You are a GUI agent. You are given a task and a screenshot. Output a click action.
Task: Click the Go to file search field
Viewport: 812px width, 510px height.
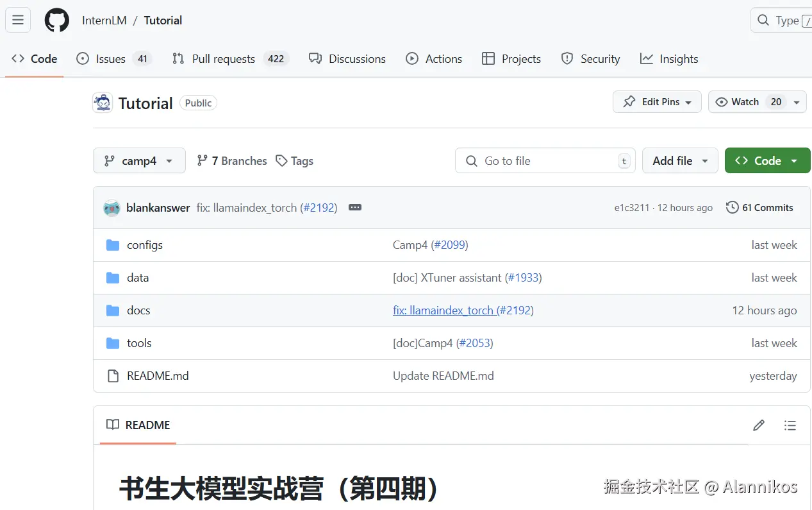click(x=545, y=160)
